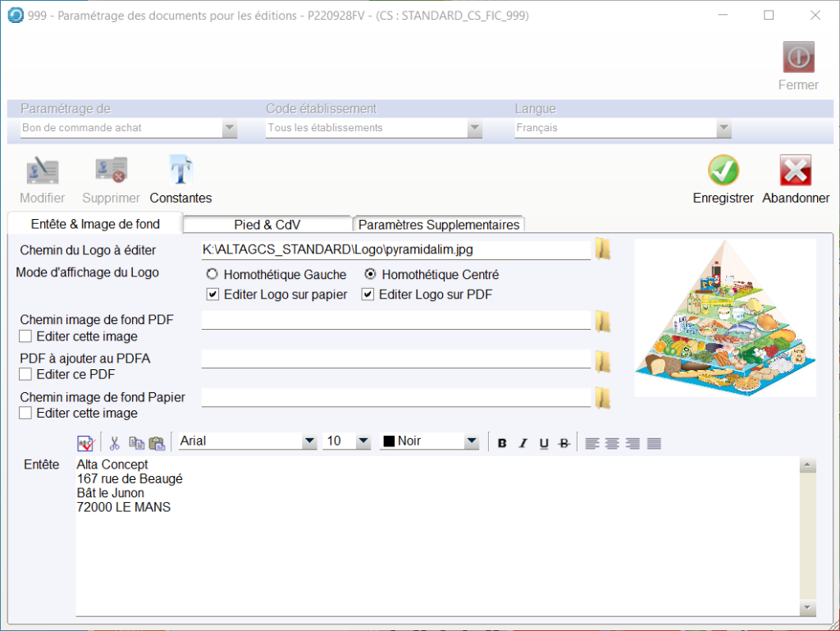Select Homothétique Gauche radio button

[x=212, y=275]
